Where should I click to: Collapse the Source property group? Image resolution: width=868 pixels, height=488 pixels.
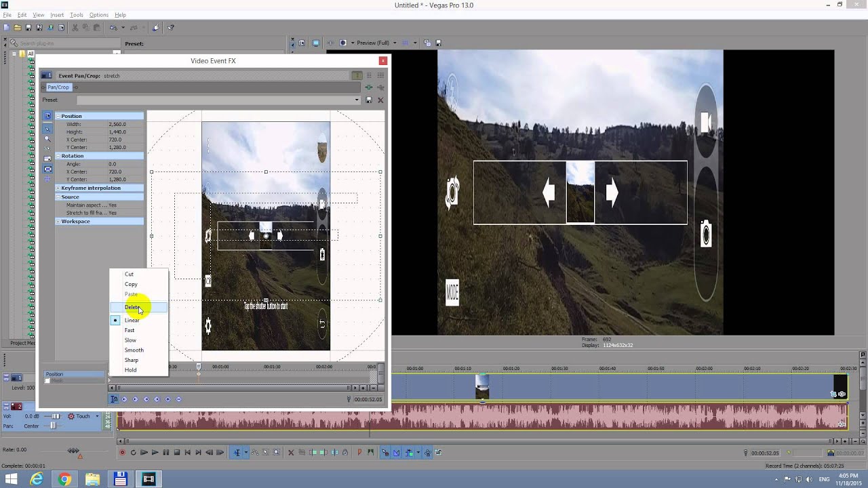pos(58,197)
